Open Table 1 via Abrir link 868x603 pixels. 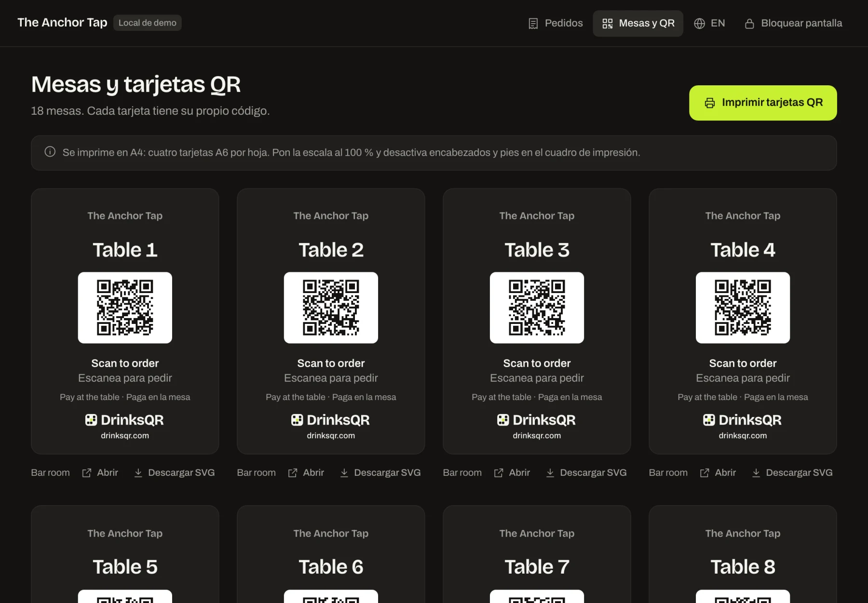[100, 473]
